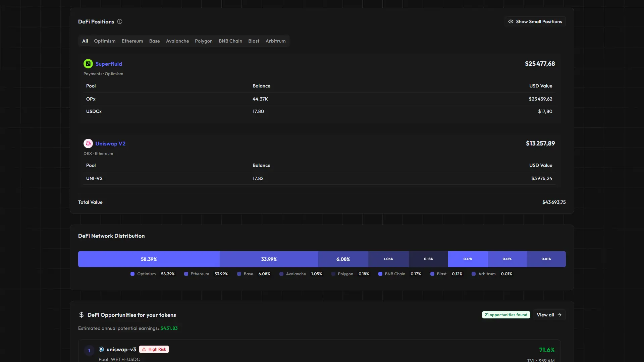Image resolution: width=644 pixels, height=362 pixels.
Task: Select the Ethereum network tab
Action: pyautogui.click(x=132, y=41)
